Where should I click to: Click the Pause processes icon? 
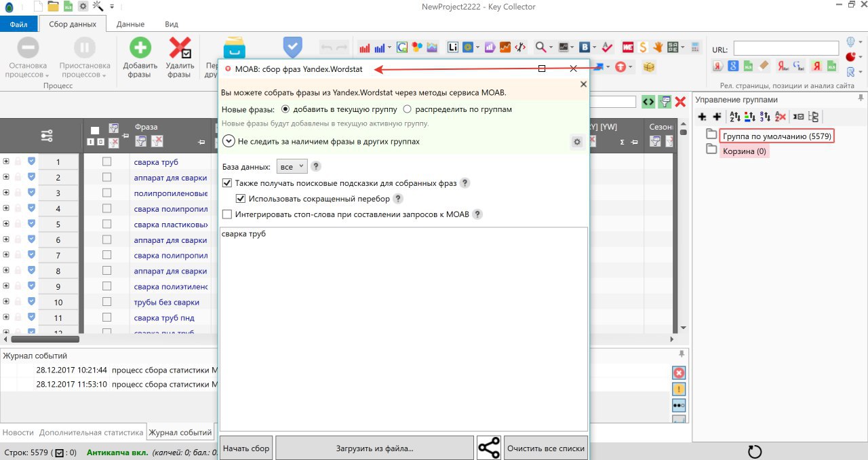coord(84,48)
